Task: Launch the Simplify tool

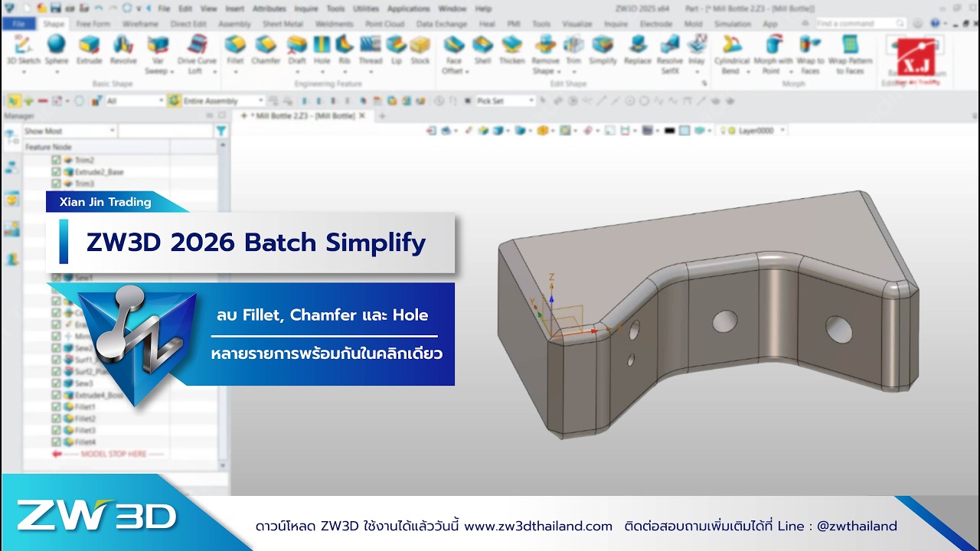Action: [603, 51]
